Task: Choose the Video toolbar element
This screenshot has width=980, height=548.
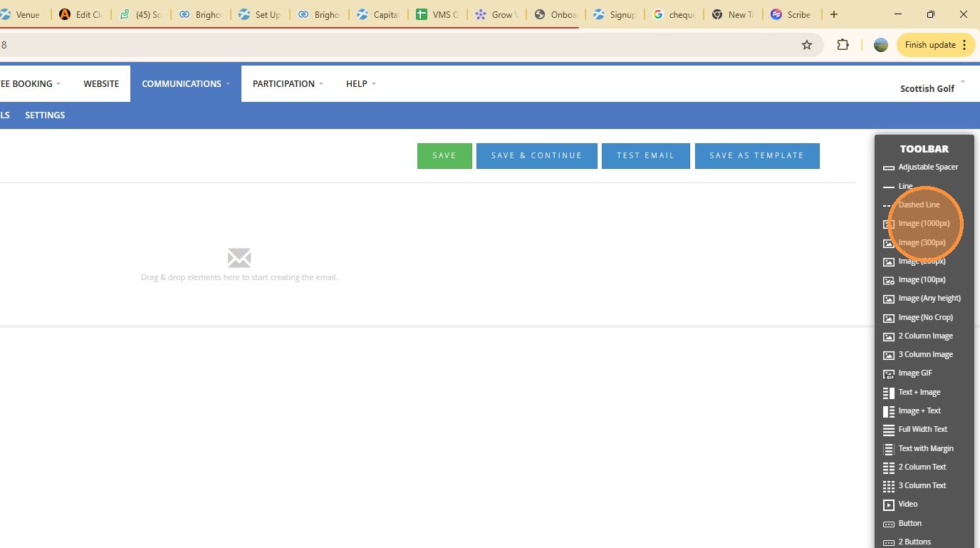Action: (900, 505)
